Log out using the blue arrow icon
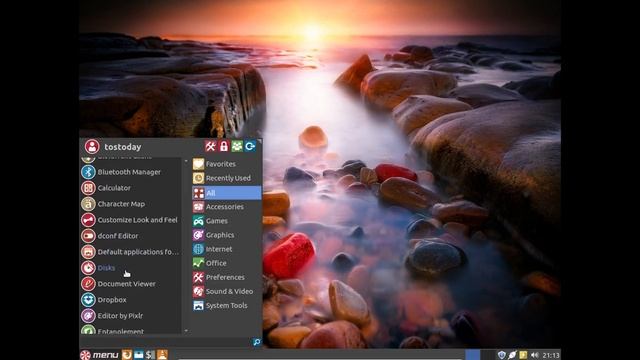640x360 pixels. [x=250, y=146]
